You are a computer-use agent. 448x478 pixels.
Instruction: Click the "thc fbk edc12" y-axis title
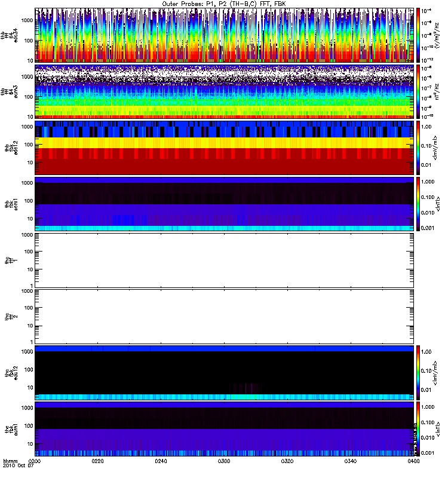click(11, 373)
